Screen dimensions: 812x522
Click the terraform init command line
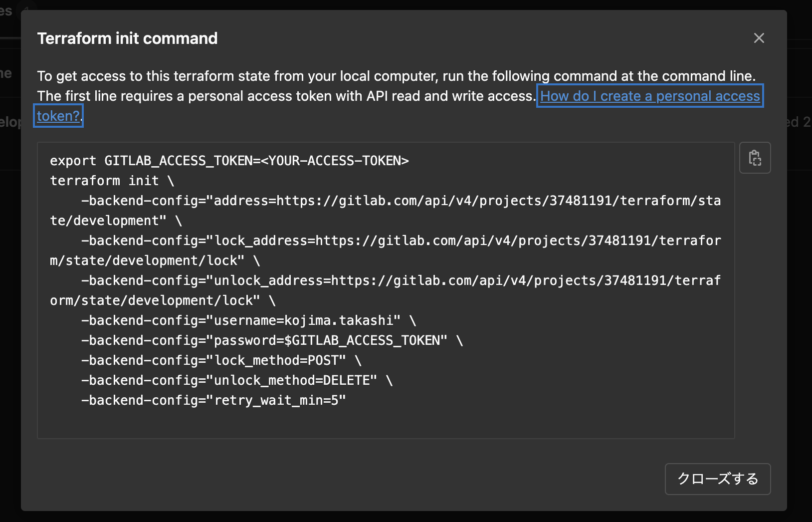click(x=111, y=180)
